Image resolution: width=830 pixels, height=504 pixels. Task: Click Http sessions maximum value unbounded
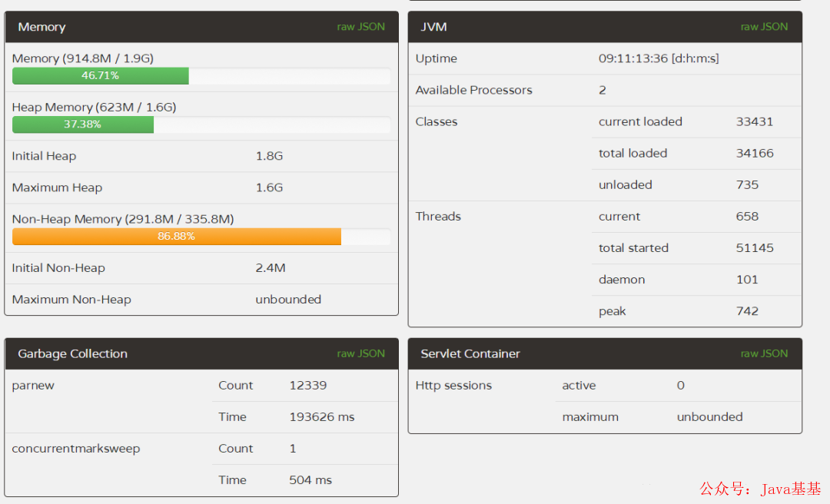tap(709, 416)
